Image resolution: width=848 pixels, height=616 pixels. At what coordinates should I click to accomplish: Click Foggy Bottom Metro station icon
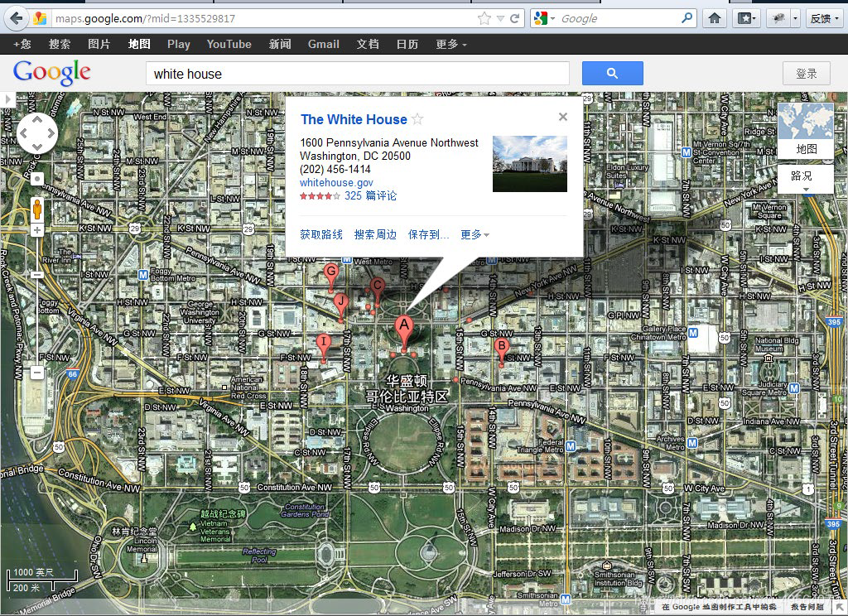coord(142,275)
